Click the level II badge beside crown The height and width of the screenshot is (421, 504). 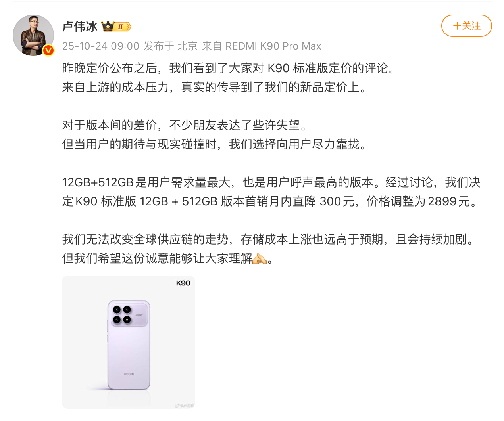click(122, 27)
